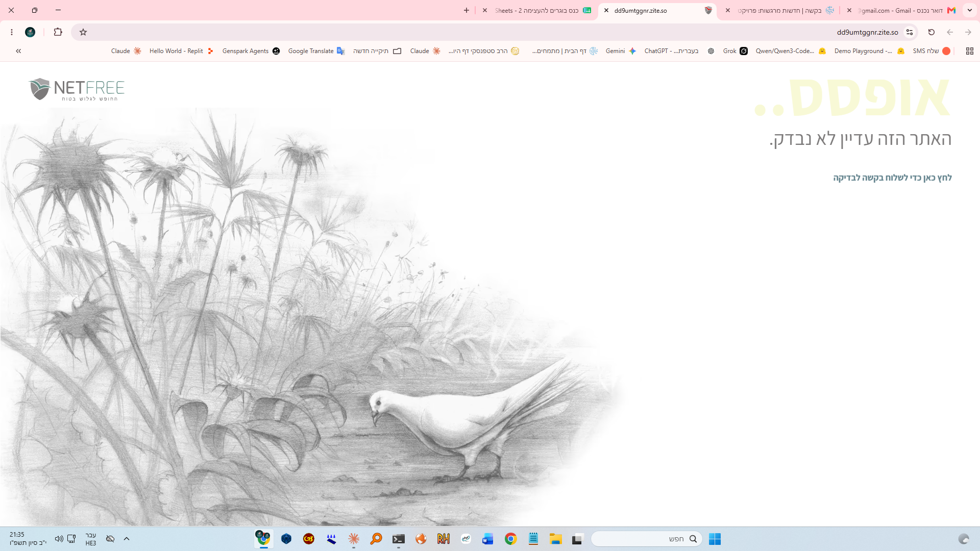Open the Chrome profile avatar
Viewport: 980px width, 551px height.
30,32
